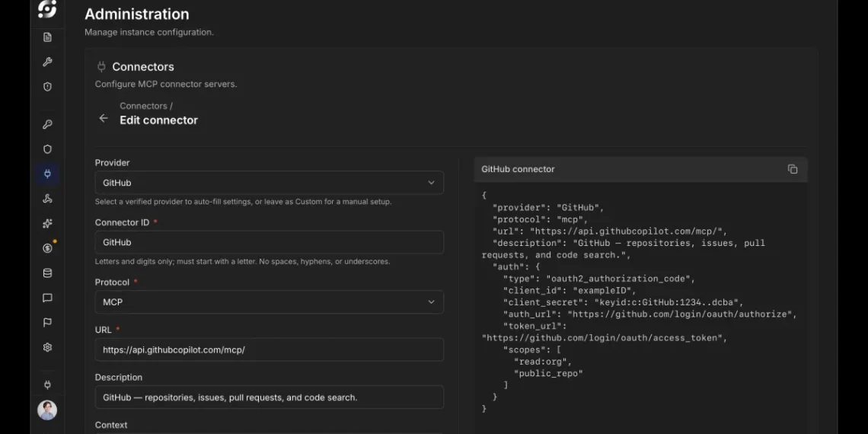Click the plug icon beside the Connectors heading

pyautogui.click(x=101, y=67)
